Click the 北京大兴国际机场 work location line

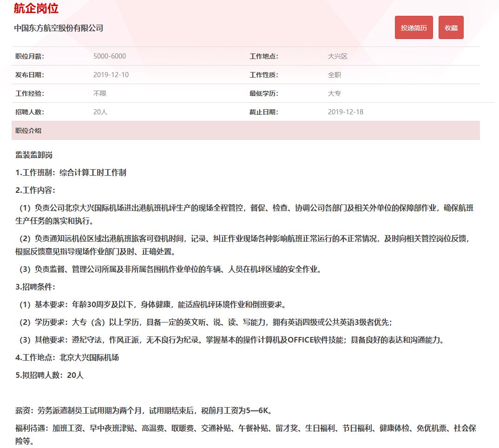coord(67,357)
